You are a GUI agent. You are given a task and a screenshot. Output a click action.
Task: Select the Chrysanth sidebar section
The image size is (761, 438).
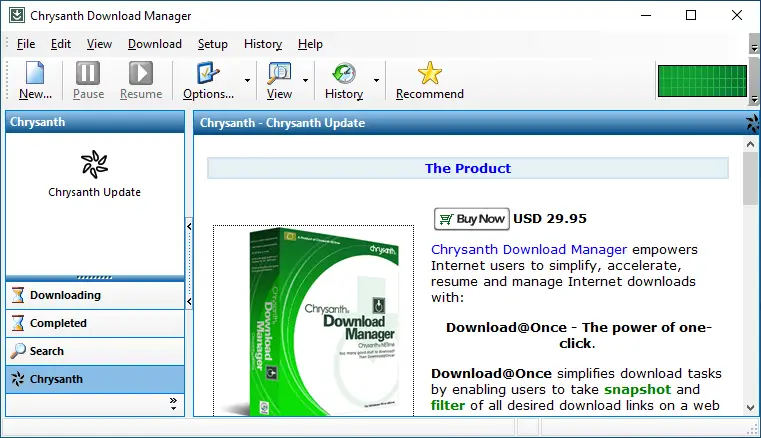(x=95, y=379)
